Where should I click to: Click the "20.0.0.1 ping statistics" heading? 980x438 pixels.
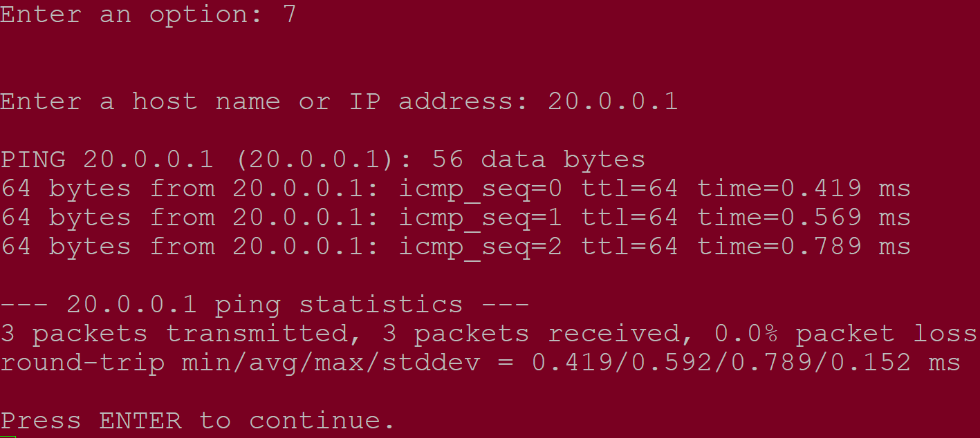coord(265,305)
